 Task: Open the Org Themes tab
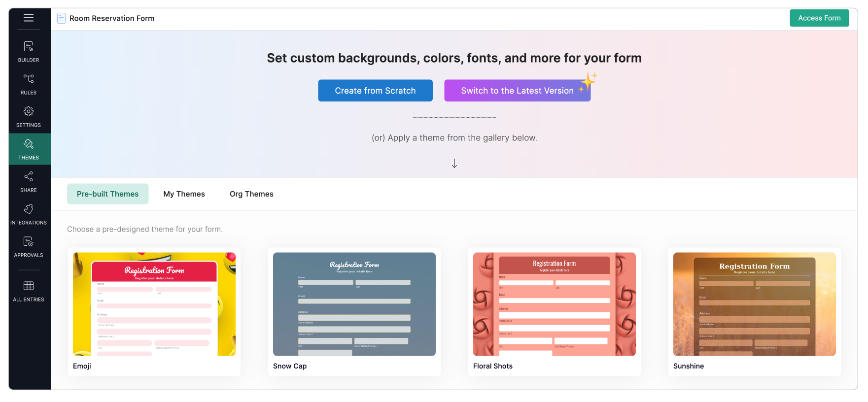coord(251,194)
